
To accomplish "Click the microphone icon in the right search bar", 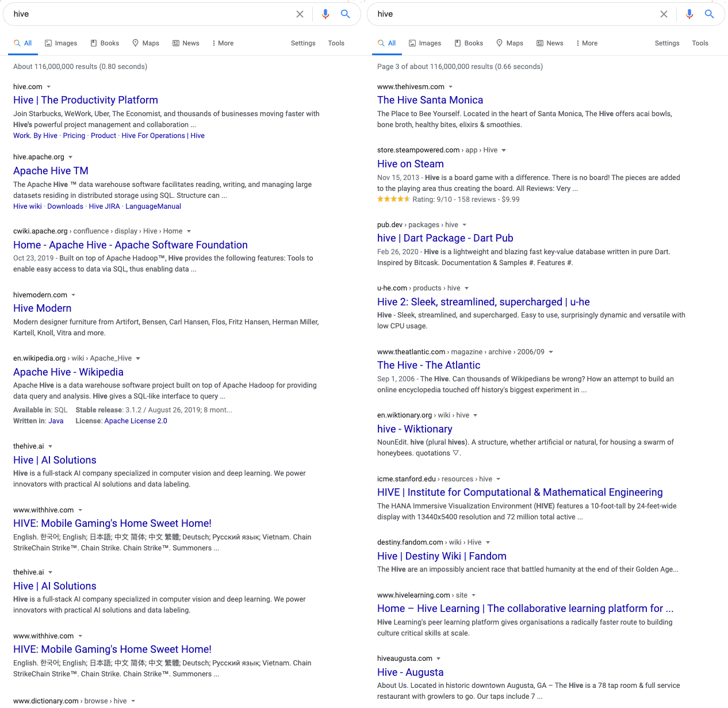I will pos(689,14).
